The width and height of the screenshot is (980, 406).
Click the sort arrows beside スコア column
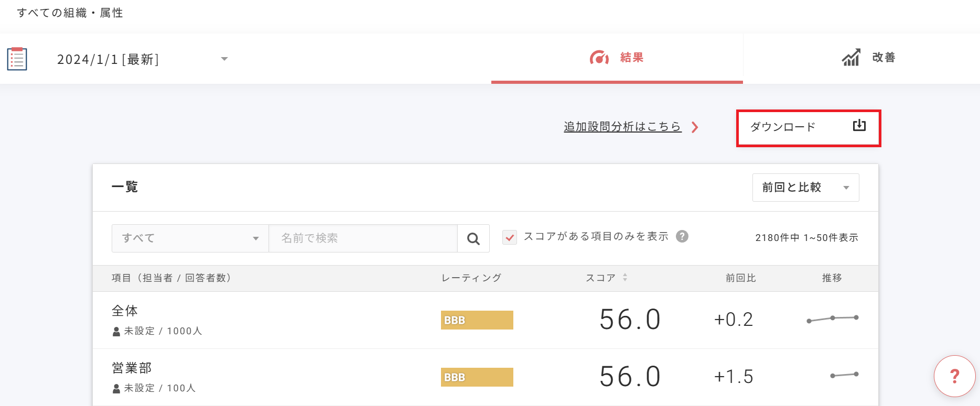[625, 278]
